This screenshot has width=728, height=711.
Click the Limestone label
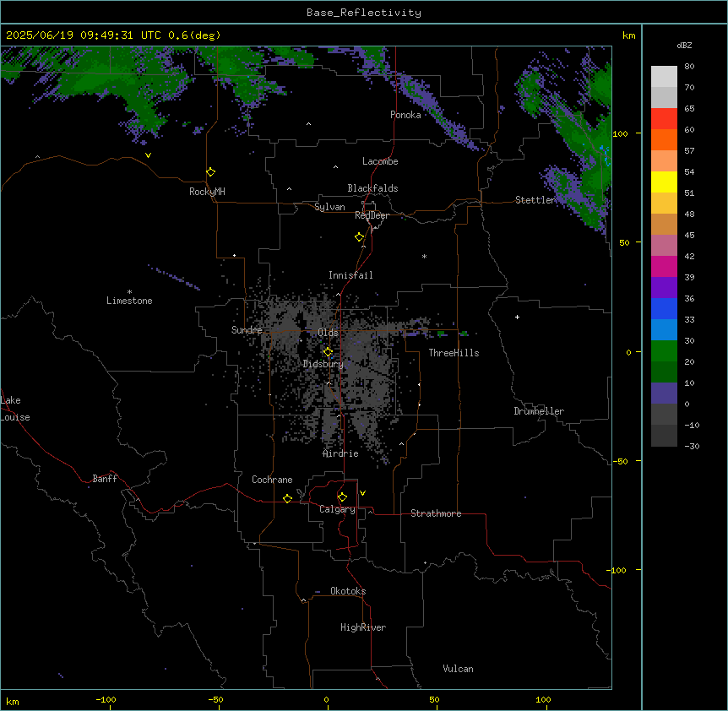[x=129, y=301]
